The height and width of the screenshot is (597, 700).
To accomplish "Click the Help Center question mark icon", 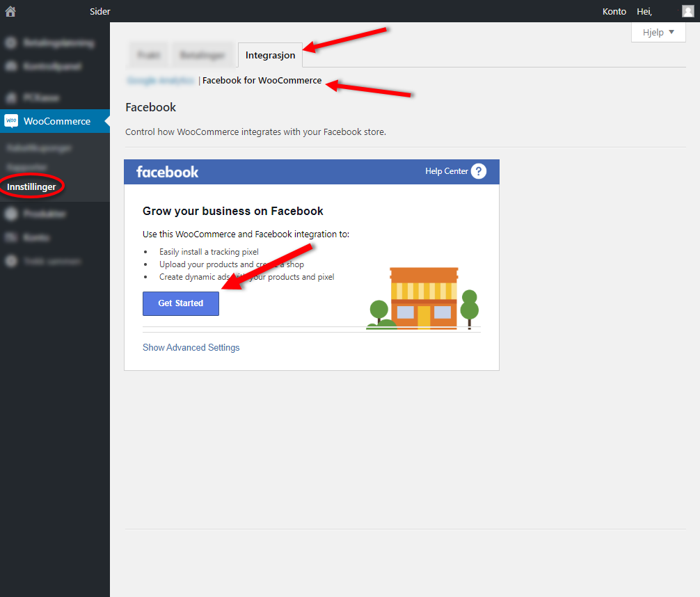I will pyautogui.click(x=479, y=171).
